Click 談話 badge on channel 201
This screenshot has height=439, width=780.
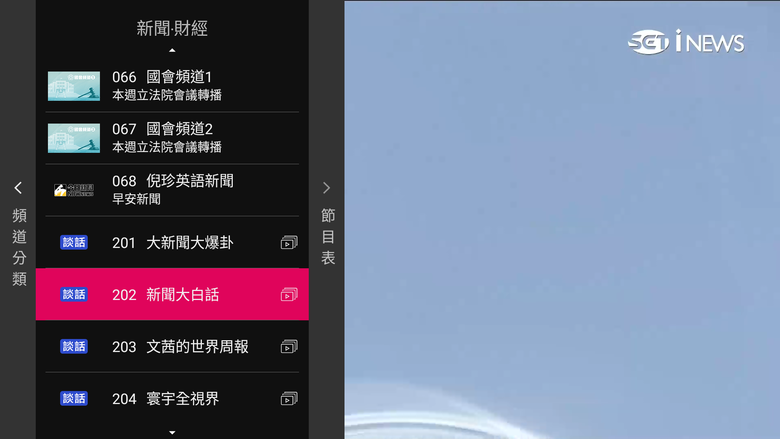click(x=74, y=243)
